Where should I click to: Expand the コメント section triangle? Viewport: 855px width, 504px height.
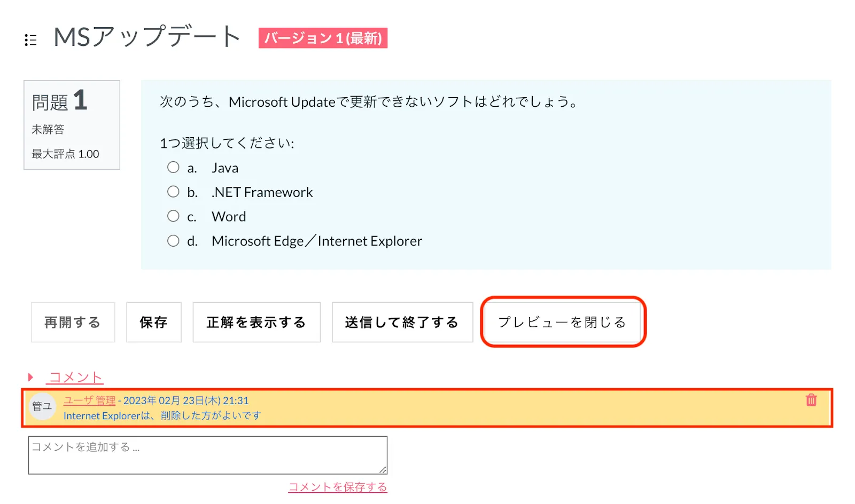[30, 377]
